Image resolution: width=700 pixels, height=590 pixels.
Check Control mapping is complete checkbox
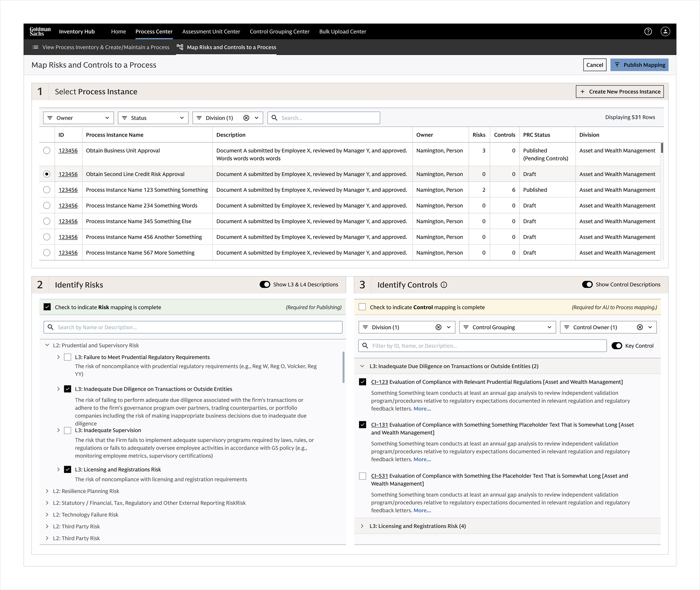[x=362, y=307]
